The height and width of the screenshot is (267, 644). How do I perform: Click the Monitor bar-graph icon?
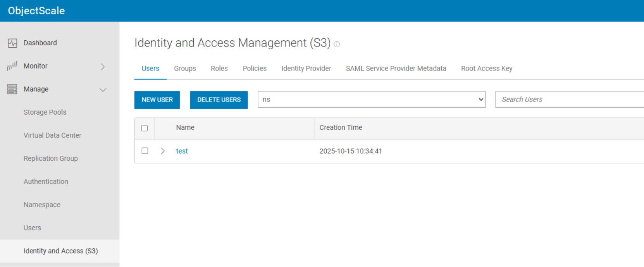point(12,66)
